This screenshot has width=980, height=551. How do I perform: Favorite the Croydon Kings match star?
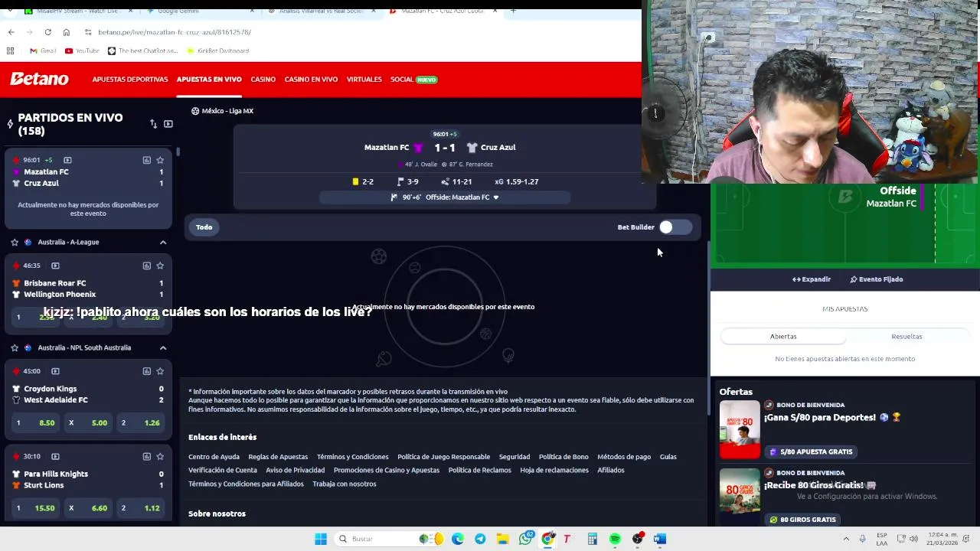click(x=160, y=371)
